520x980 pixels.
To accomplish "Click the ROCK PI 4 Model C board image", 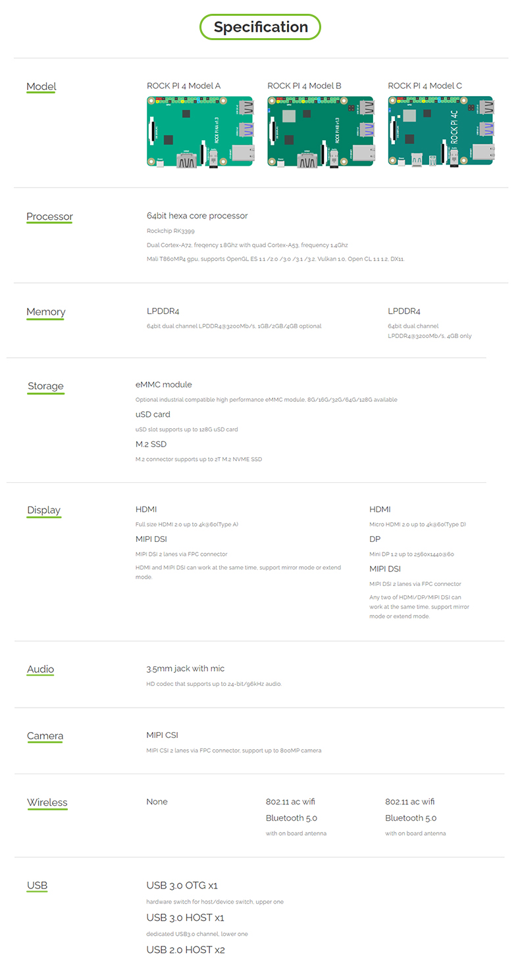I will pyautogui.click(x=441, y=133).
